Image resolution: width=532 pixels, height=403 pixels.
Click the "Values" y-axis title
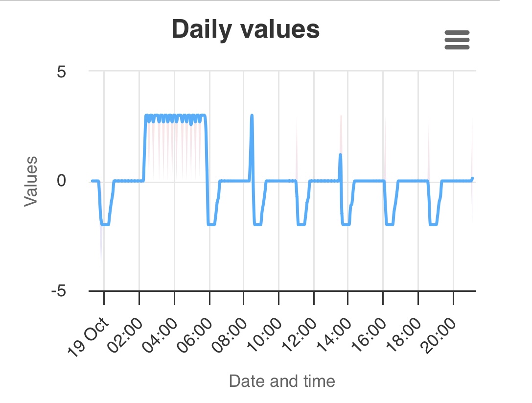(31, 181)
